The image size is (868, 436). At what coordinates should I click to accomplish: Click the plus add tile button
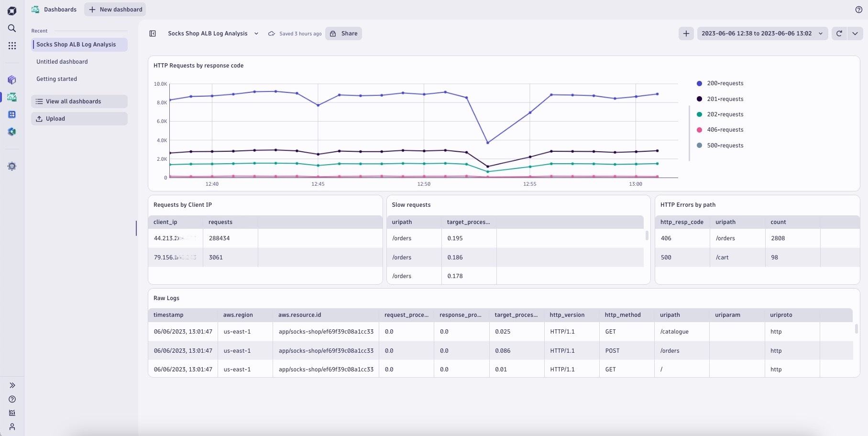click(686, 34)
